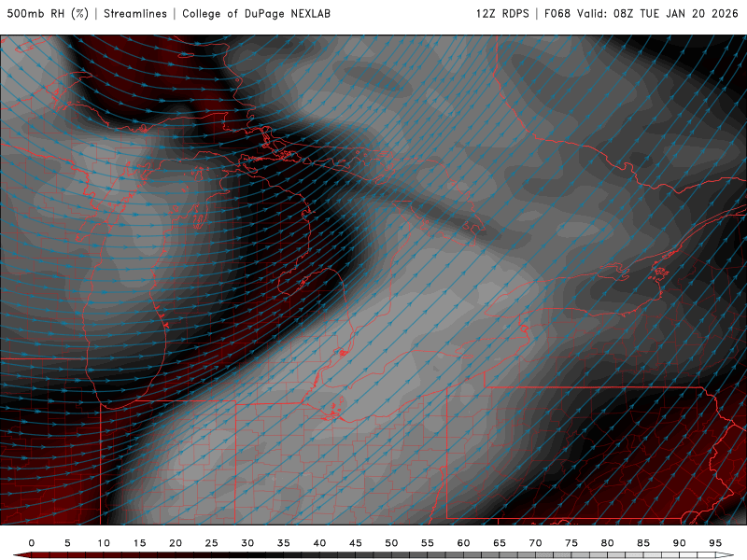Click the 30 label on the color scale
Image resolution: width=747 pixels, height=560 pixels.
click(247, 543)
